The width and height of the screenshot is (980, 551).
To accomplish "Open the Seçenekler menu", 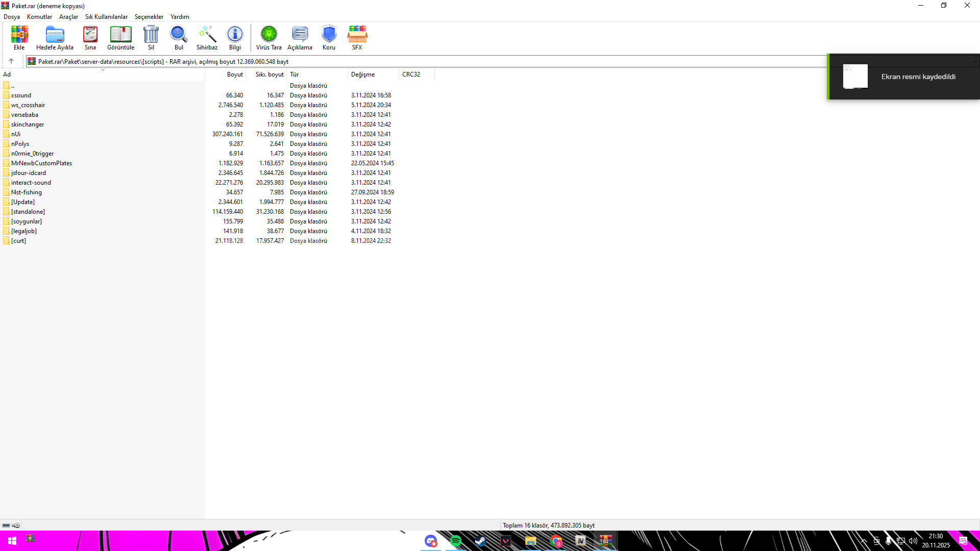I will click(x=149, y=17).
